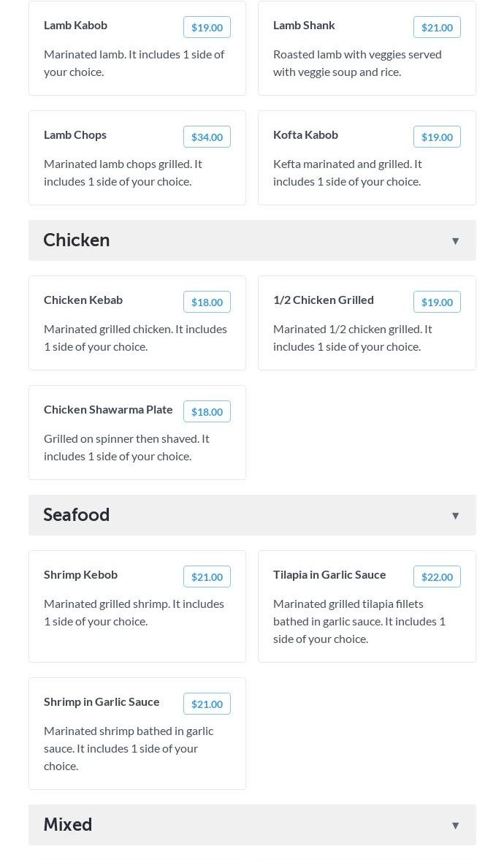Open the Lamb Chops item title

(x=75, y=135)
